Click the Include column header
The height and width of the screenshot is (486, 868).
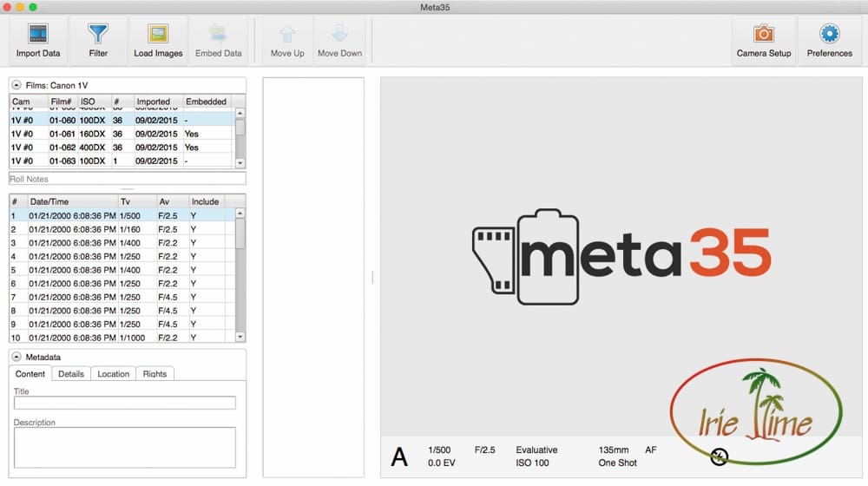pos(206,201)
